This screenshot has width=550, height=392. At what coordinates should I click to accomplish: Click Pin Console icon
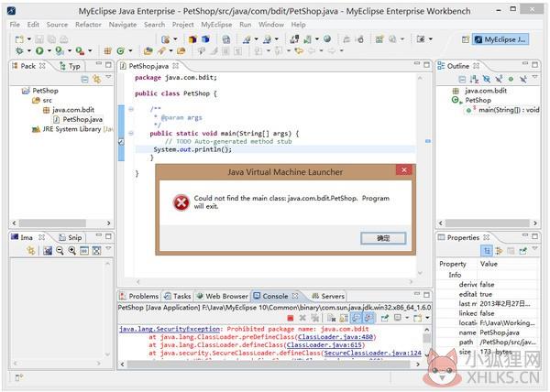pyautogui.click(x=385, y=318)
